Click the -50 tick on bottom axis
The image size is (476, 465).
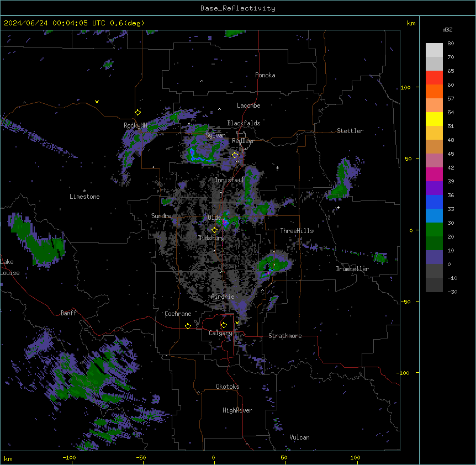click(x=141, y=458)
